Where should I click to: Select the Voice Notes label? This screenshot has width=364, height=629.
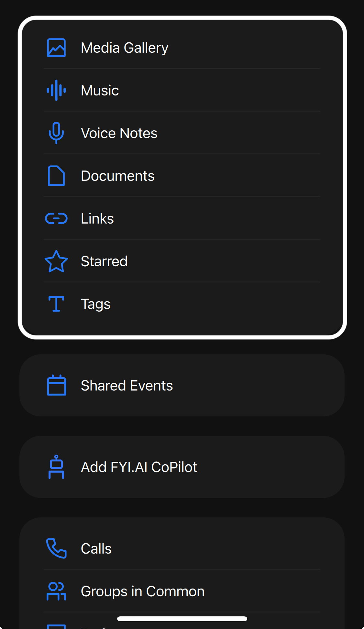click(x=119, y=133)
